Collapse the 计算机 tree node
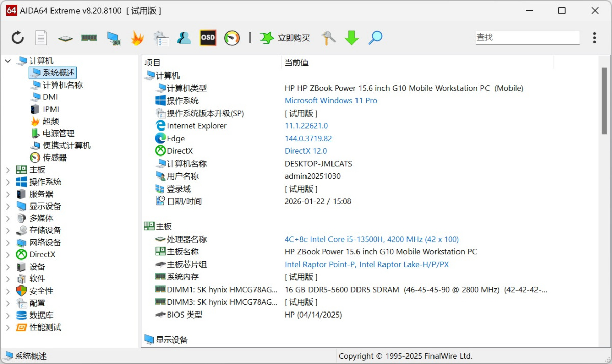 [x=7, y=60]
